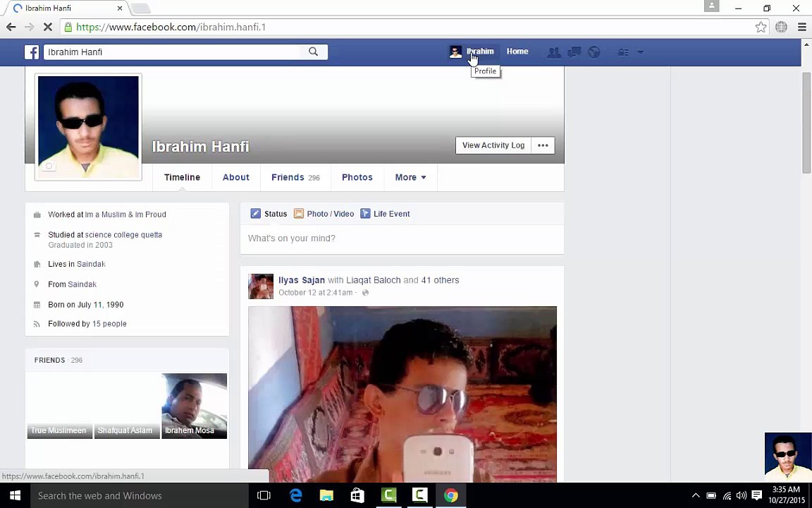Open a new browser tab
812x508 pixels.
pyautogui.click(x=140, y=8)
